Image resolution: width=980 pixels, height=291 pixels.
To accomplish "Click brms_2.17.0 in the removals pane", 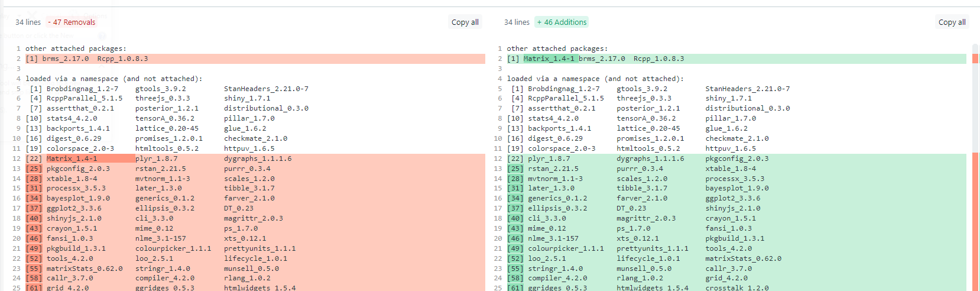I will click(66, 59).
